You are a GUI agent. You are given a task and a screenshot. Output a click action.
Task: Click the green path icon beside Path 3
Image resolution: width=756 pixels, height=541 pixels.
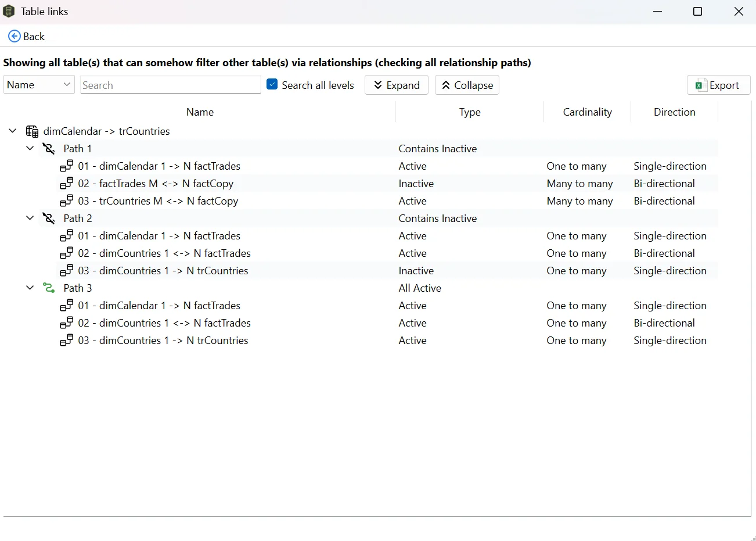(49, 288)
